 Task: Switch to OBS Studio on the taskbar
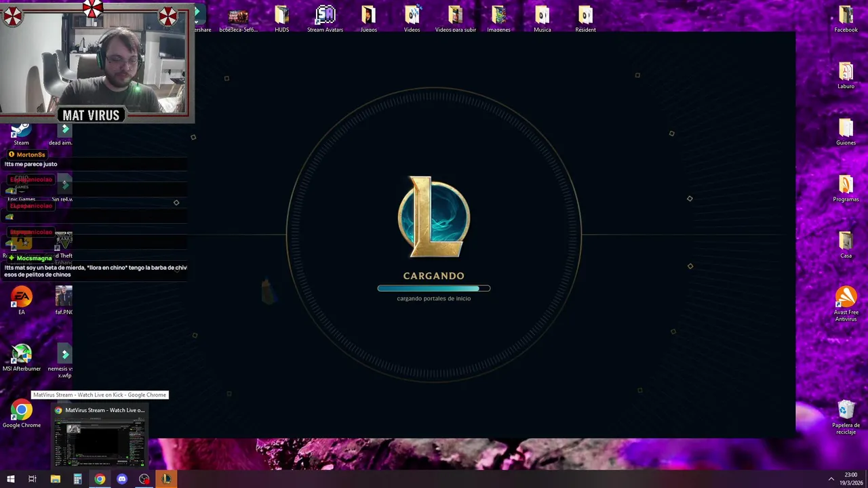(x=144, y=479)
